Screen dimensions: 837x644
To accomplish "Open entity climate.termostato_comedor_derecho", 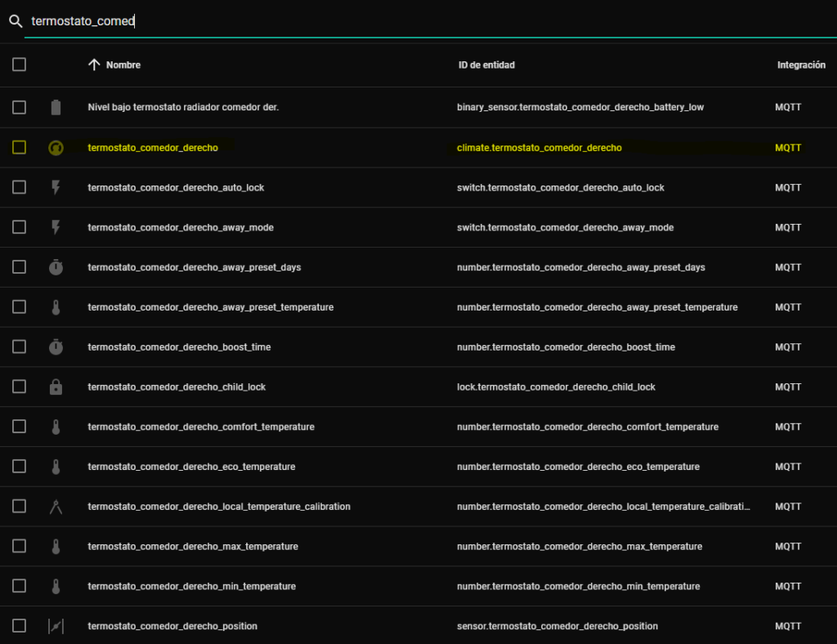I will [539, 148].
